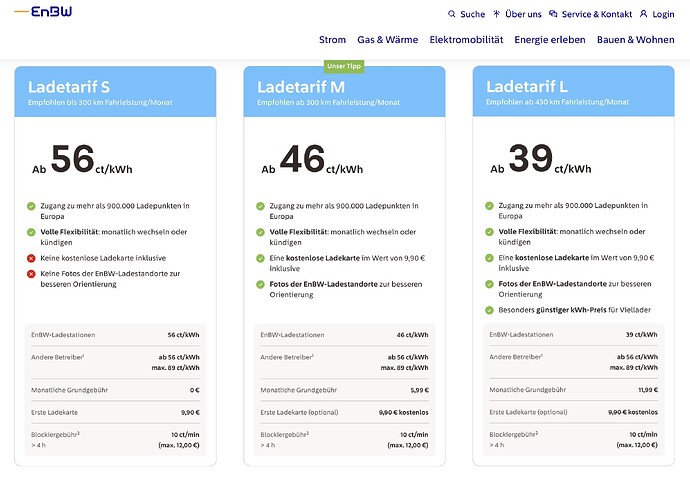Click the search magnifier icon
The height and width of the screenshot is (477, 690).
(x=451, y=14)
